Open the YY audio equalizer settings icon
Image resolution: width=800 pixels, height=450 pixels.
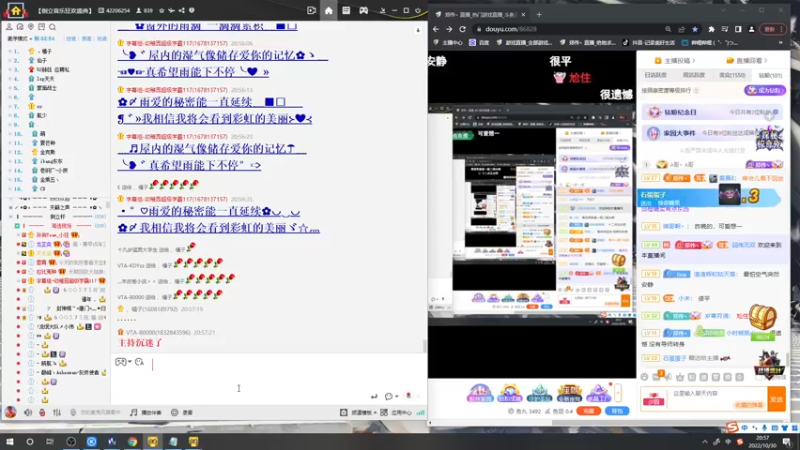57,412
